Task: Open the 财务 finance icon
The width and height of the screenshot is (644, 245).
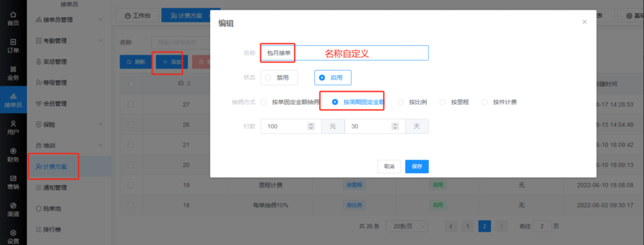Action: click(x=13, y=151)
